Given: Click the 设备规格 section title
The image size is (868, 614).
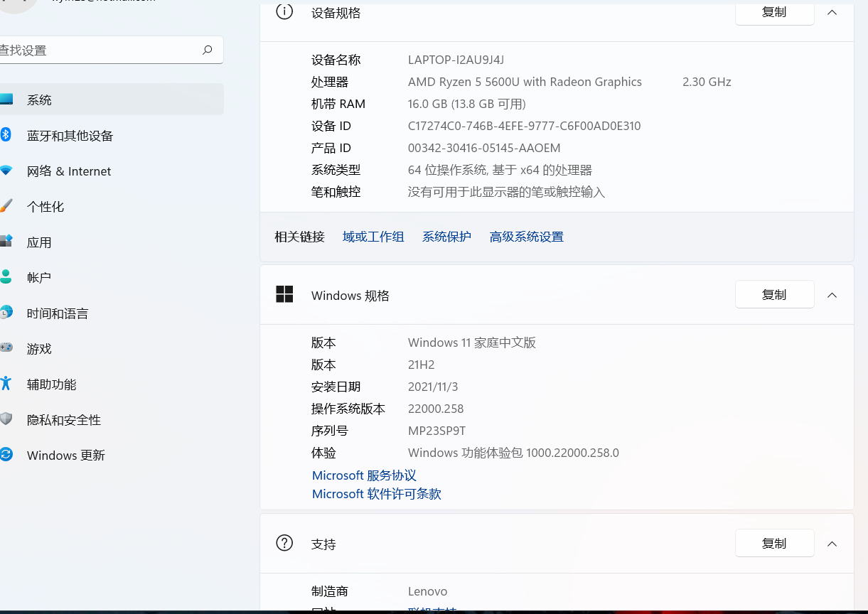Looking at the screenshot, I should pos(336,13).
